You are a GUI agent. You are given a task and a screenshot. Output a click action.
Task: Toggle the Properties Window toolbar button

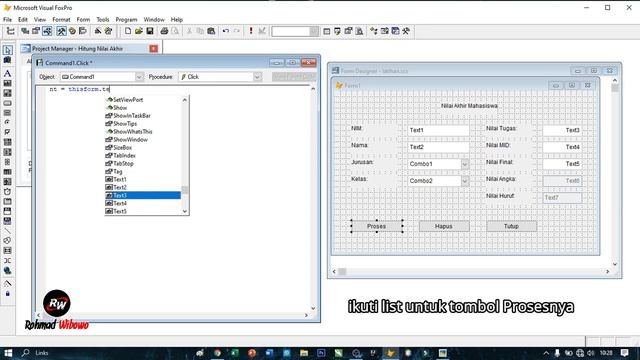coord(36,31)
